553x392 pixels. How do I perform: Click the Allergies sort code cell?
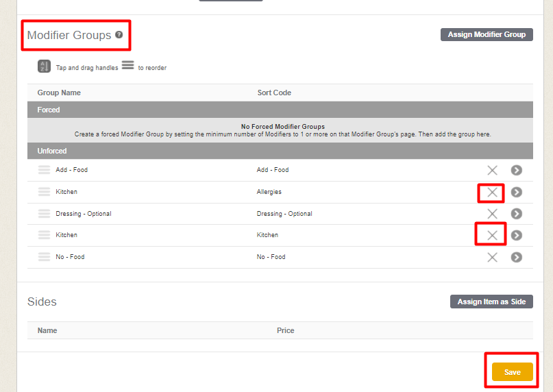click(269, 192)
